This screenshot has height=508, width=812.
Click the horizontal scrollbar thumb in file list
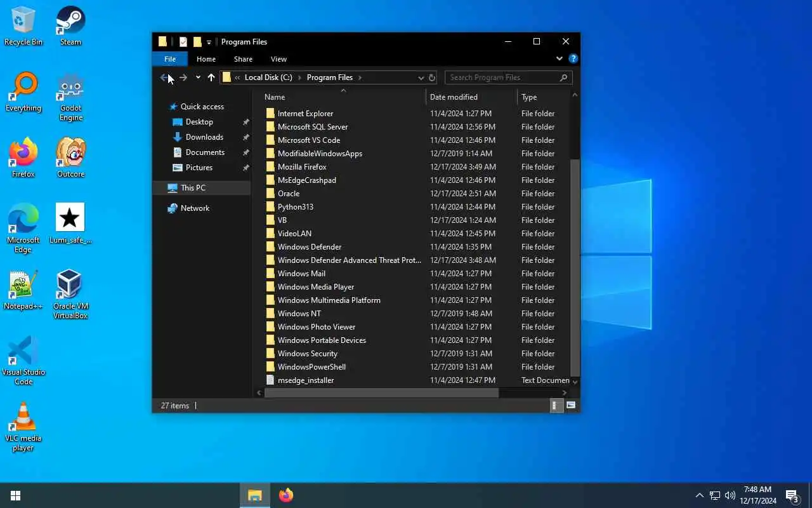381,392
